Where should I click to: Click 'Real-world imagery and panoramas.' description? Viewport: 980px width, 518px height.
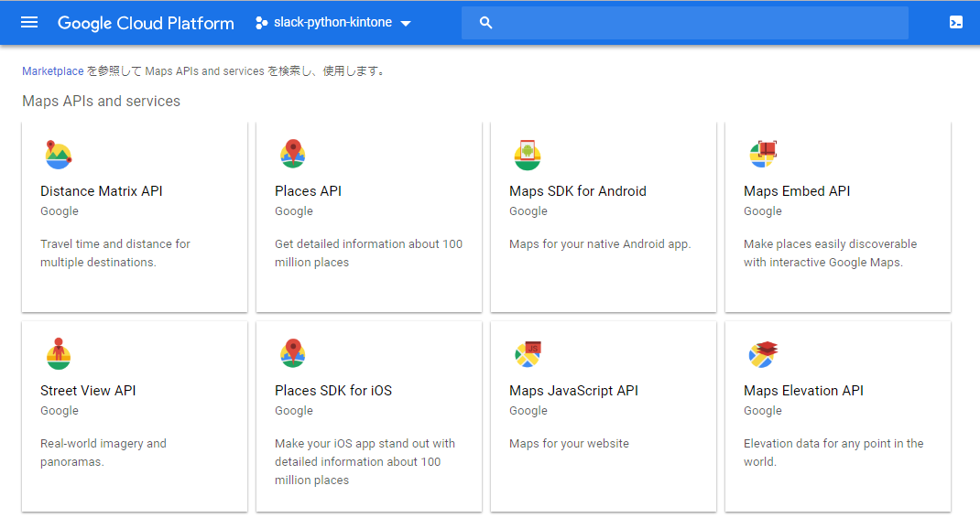pos(103,452)
